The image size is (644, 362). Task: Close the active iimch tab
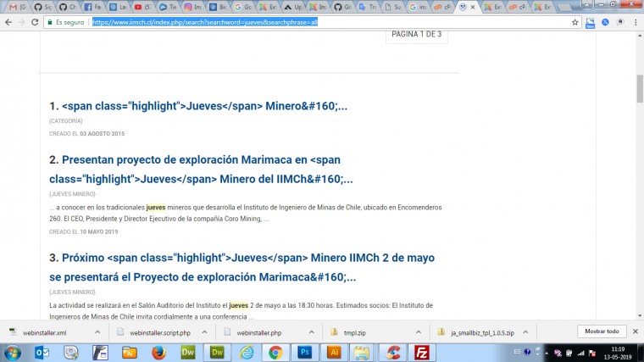click(473, 7)
